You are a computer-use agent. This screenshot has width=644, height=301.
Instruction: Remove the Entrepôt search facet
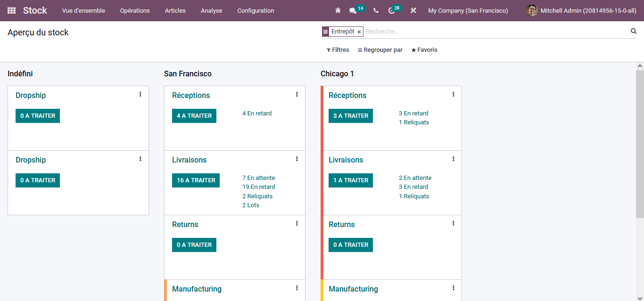tap(359, 32)
